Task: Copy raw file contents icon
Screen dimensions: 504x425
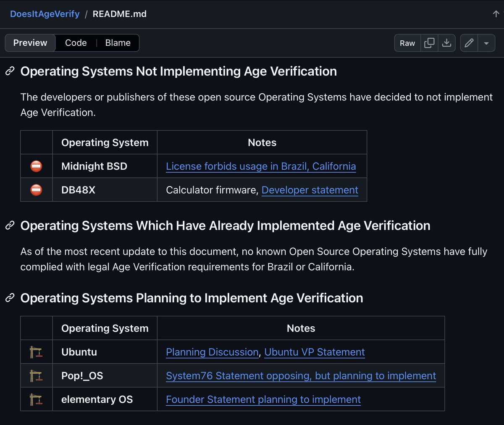Action: pos(429,43)
